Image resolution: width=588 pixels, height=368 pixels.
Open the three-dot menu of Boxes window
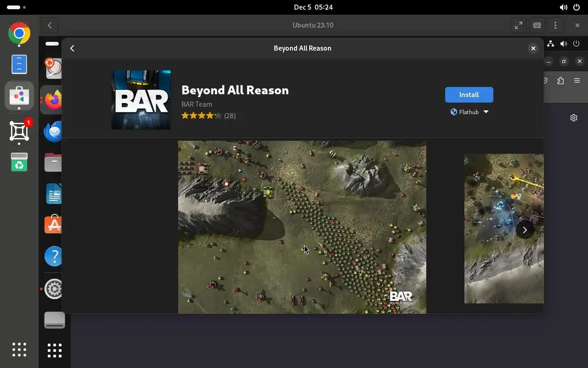coord(555,25)
